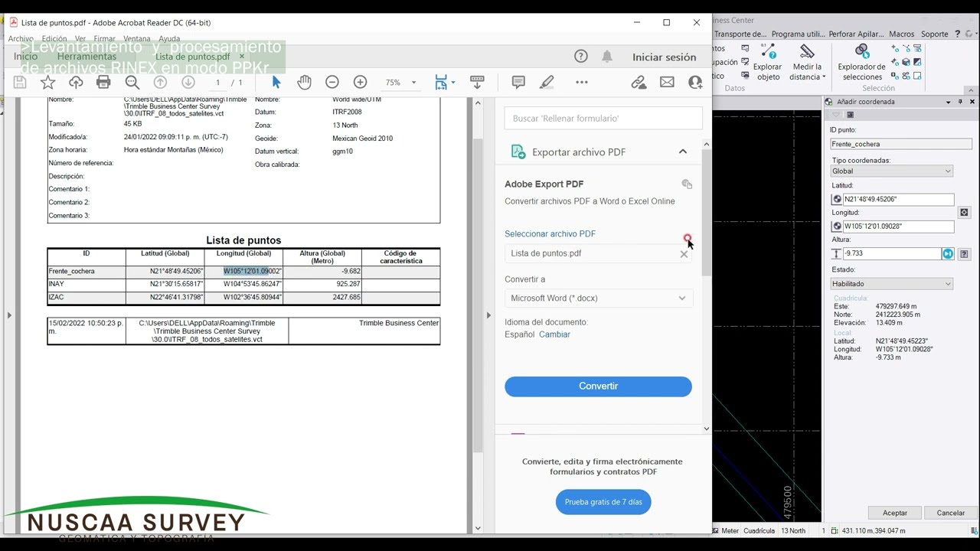Click the scrolling mode keyboard icon
Image resolution: width=980 pixels, height=551 pixels.
(x=477, y=82)
